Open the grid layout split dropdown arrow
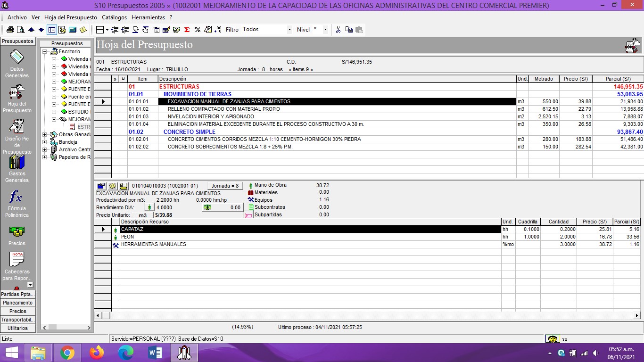The image size is (644, 362). tap(107, 30)
